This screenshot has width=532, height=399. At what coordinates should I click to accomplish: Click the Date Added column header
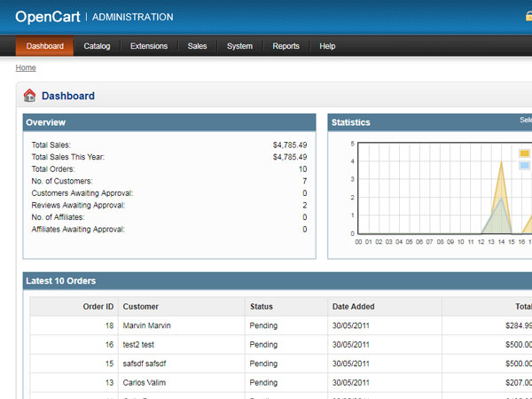click(353, 307)
